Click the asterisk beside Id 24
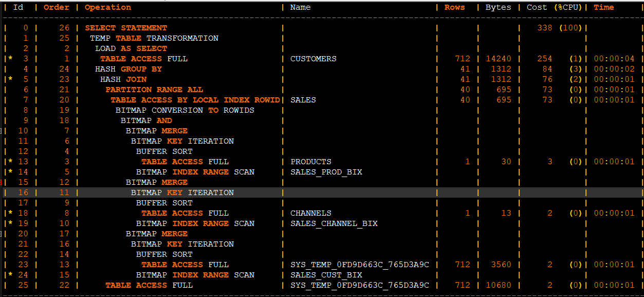The height and width of the screenshot is (297, 644). click(x=10, y=275)
